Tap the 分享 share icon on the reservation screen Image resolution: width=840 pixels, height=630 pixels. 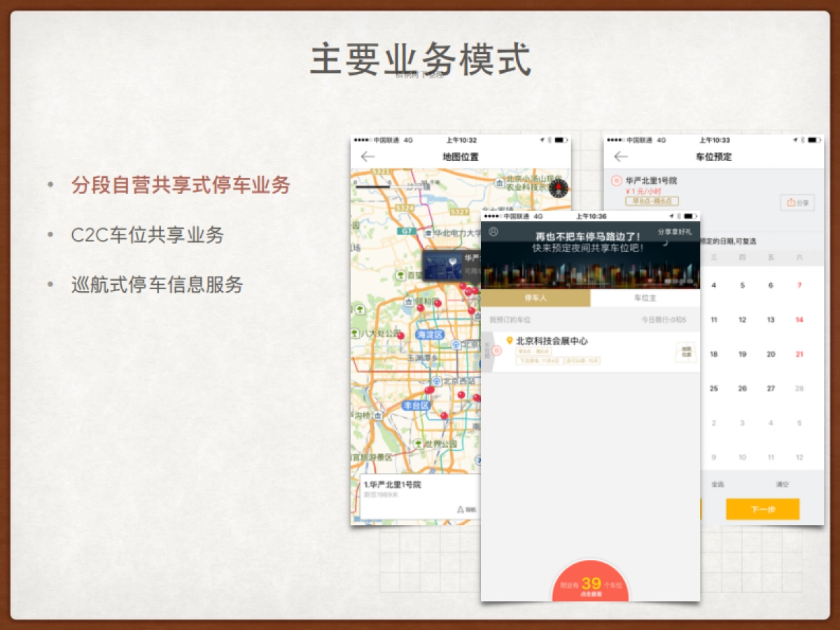point(797,202)
